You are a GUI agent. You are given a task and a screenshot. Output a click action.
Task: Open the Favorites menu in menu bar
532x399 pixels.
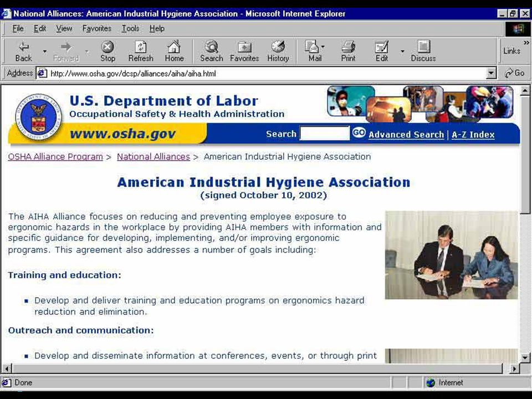[96, 28]
